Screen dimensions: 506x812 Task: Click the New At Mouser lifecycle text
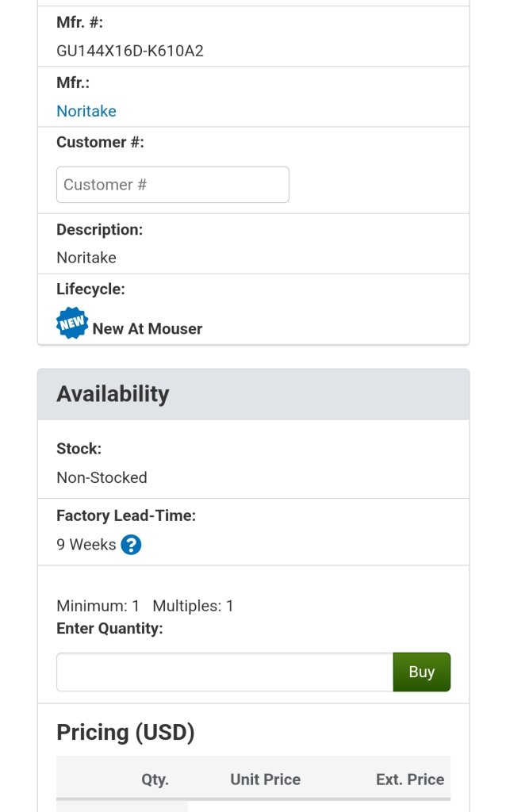click(x=148, y=329)
